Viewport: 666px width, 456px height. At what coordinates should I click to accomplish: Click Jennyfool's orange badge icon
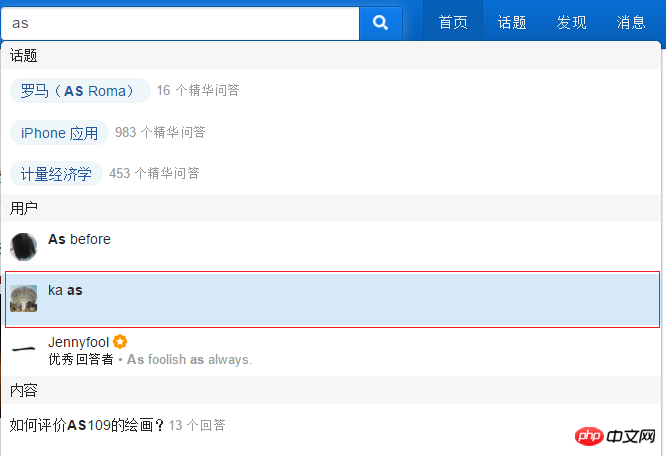tap(120, 341)
